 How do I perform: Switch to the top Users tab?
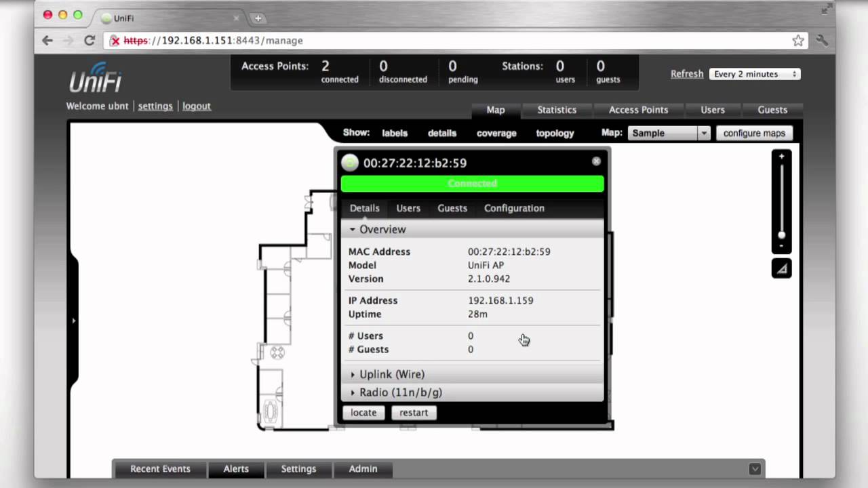point(713,110)
